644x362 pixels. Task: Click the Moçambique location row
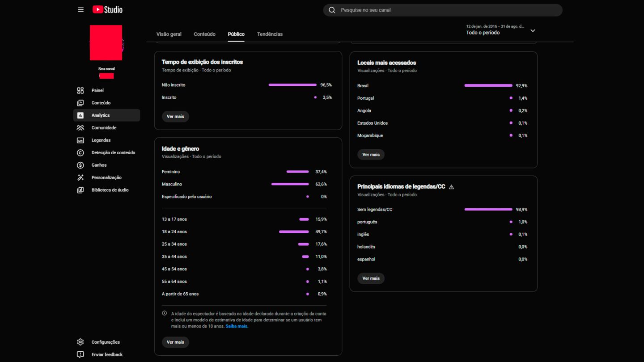442,135
